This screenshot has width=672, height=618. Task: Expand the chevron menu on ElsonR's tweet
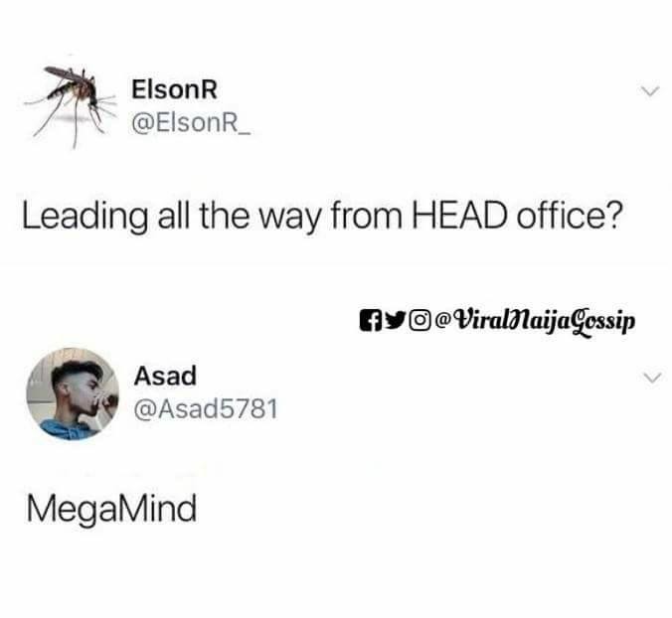click(650, 90)
